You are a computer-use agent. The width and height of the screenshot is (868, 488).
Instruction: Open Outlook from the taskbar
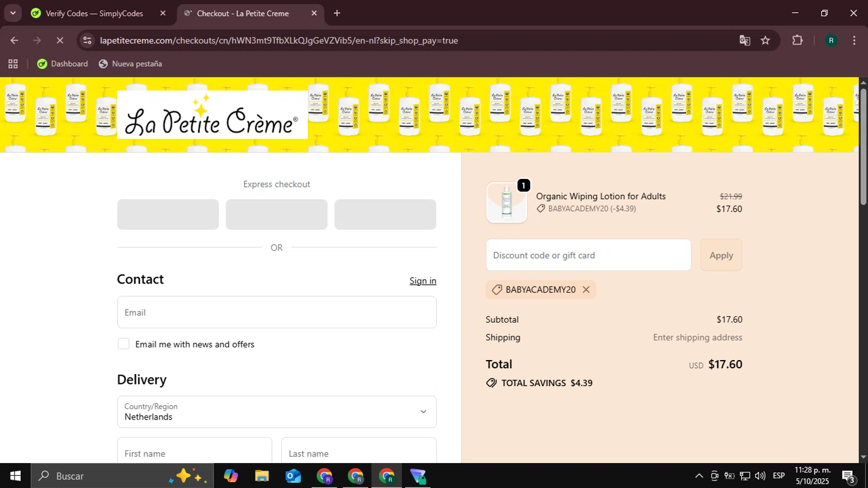(x=293, y=476)
